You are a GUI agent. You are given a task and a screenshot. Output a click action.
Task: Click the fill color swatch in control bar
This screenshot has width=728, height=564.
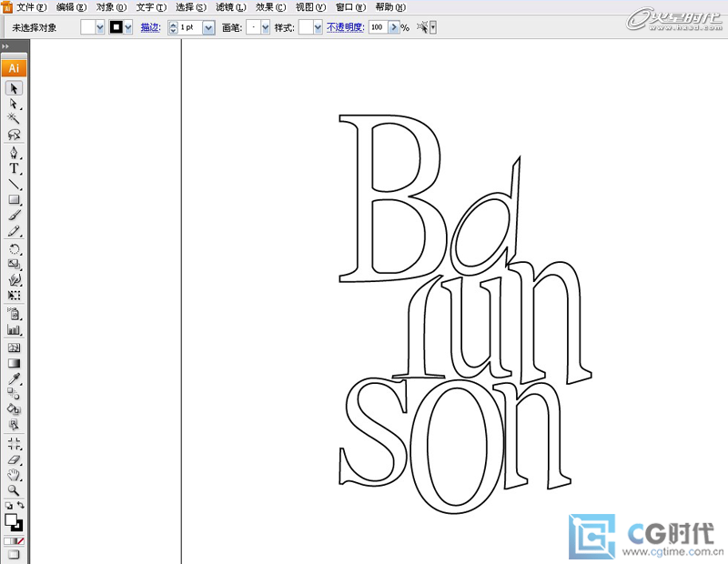(x=87, y=27)
